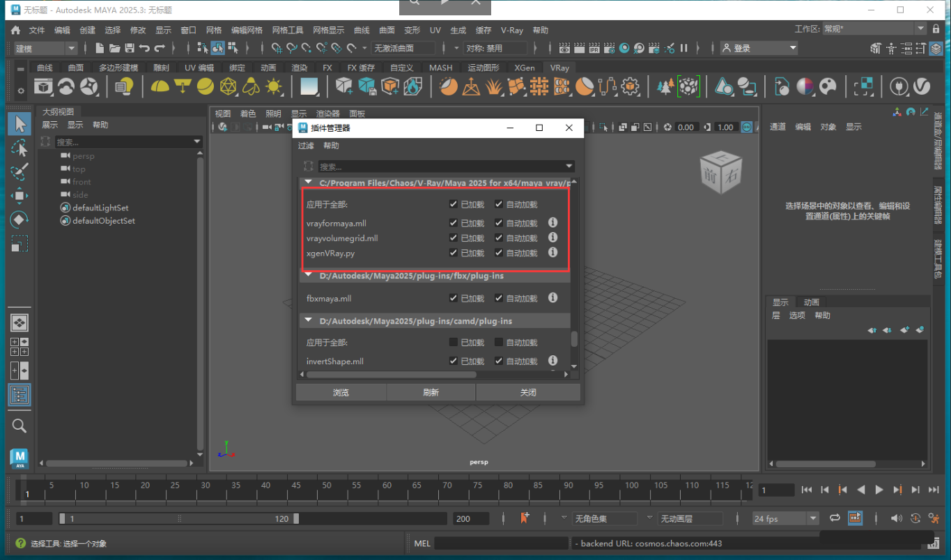Viewport: 951px width, 560px height.
Task: Click go to start of playback range button
Action: pyautogui.click(x=807, y=490)
